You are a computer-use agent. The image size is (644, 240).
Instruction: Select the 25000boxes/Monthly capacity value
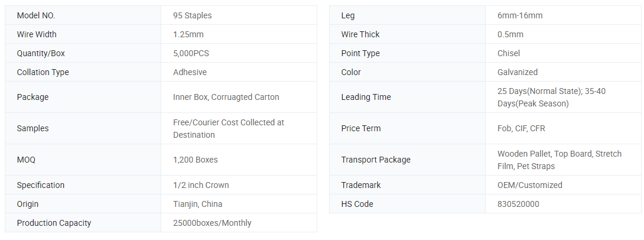click(212, 223)
